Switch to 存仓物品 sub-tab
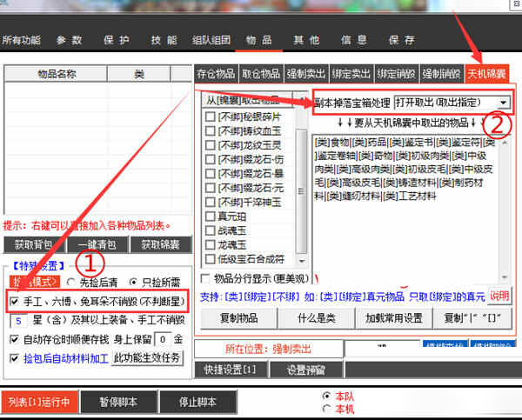The width and height of the screenshot is (522, 420). coord(216,74)
